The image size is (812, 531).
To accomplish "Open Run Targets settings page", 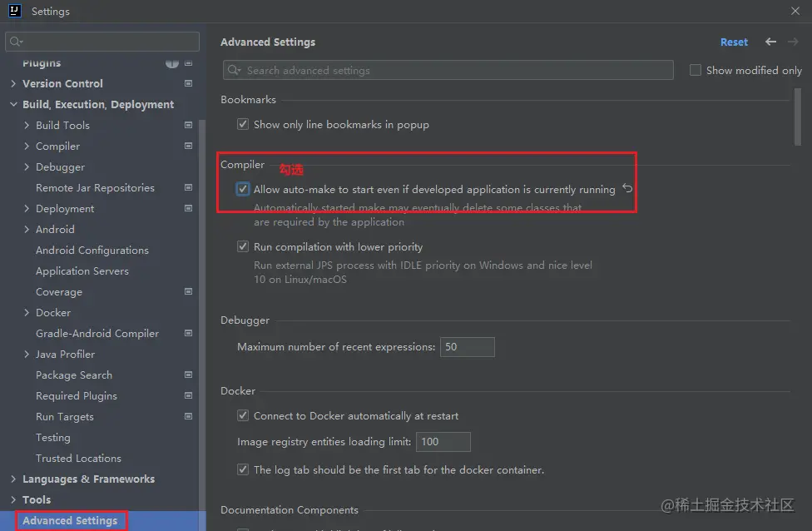I will (x=65, y=416).
